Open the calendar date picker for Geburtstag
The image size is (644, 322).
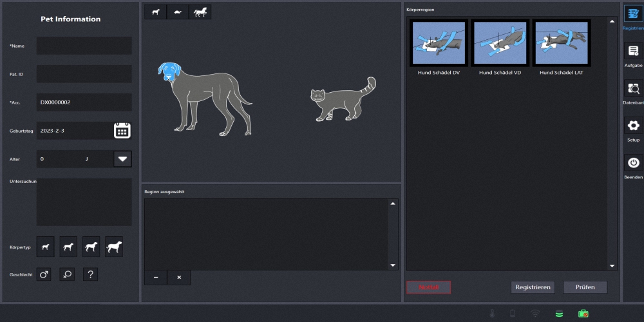tap(122, 131)
